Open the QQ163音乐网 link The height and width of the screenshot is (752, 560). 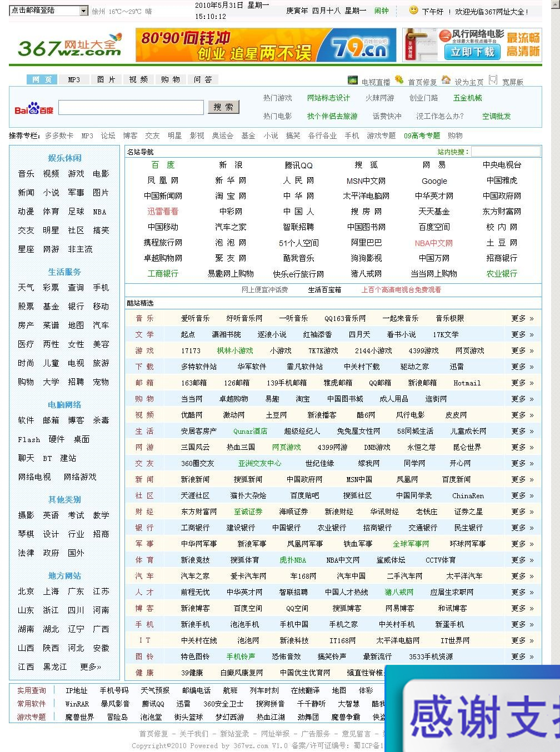(x=345, y=319)
